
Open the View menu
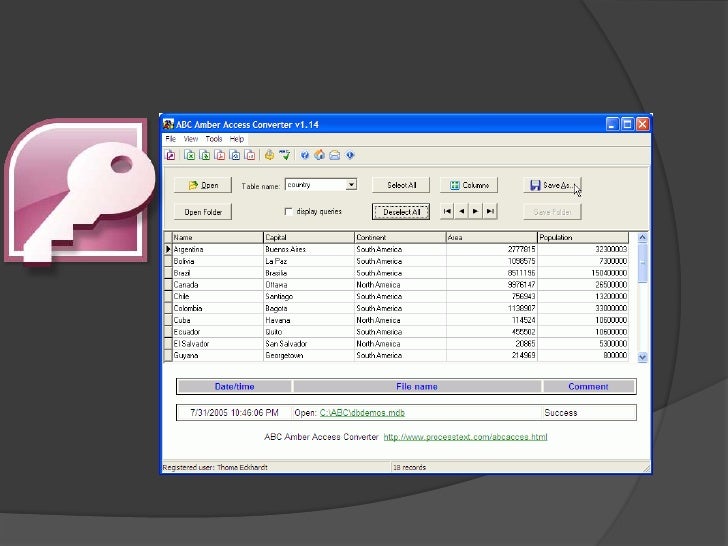190,139
